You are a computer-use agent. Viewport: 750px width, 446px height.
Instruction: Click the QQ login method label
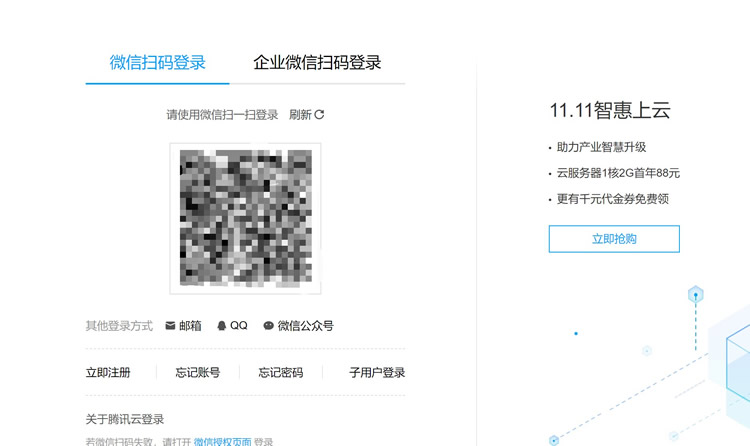click(239, 326)
